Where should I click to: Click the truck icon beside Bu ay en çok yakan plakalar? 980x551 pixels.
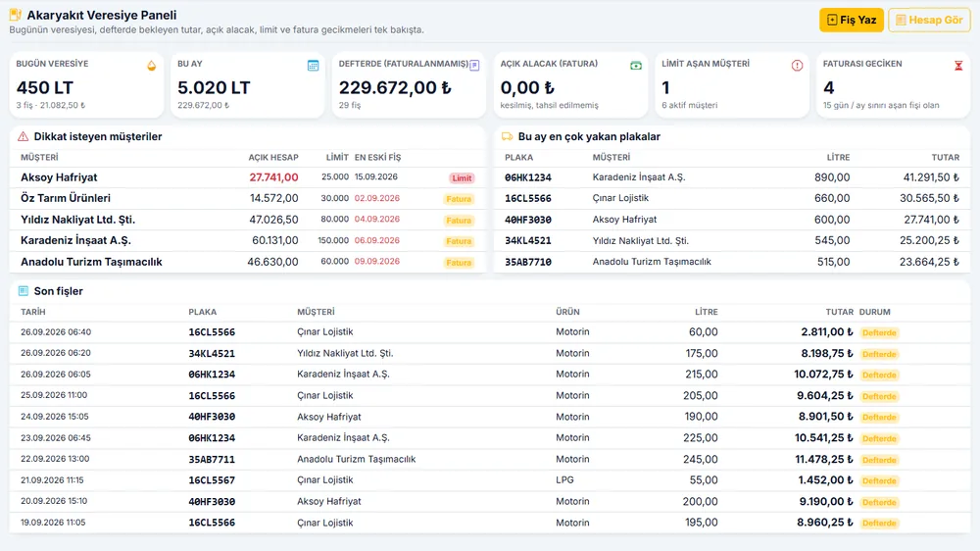click(507, 136)
